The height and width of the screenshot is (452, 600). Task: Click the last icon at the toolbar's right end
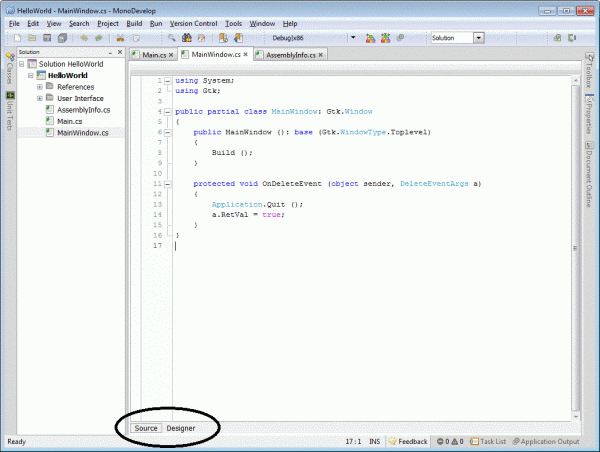pyautogui.click(x=572, y=38)
